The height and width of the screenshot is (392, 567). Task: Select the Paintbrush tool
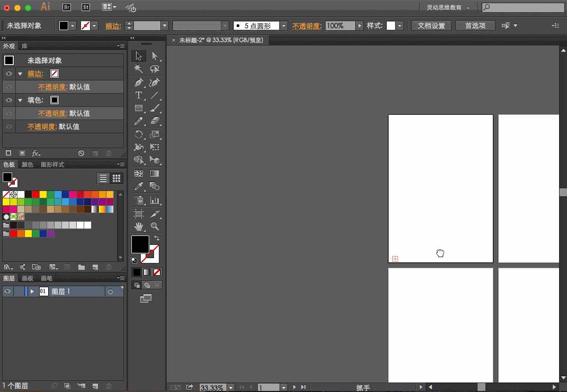[x=155, y=108]
